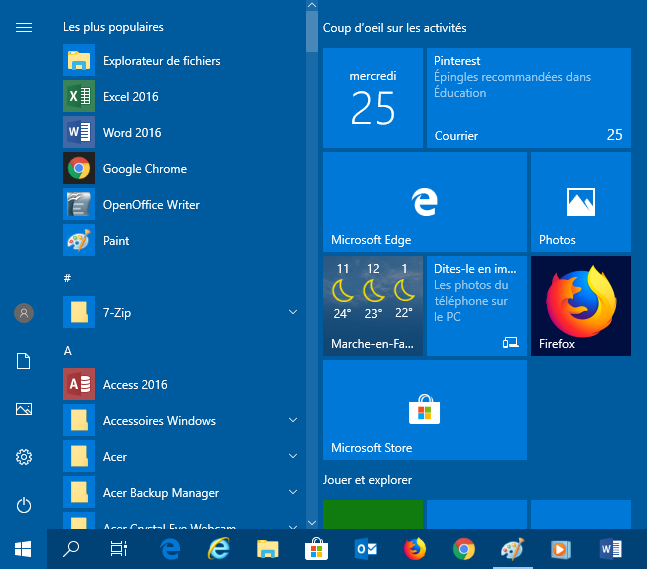Viewport: 647px width, 569px height.
Task: Click the Coup d'oeil sur les activités group header
Action: tap(394, 28)
